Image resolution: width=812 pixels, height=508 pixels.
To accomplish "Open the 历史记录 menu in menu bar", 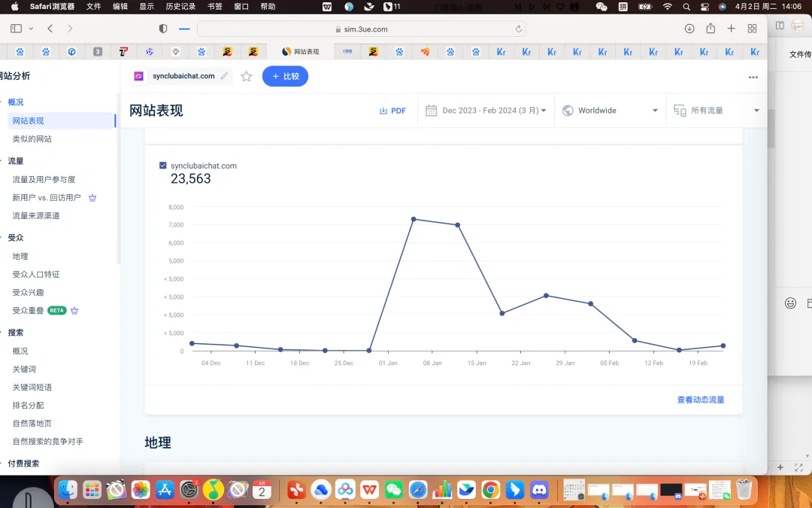I will click(180, 6).
